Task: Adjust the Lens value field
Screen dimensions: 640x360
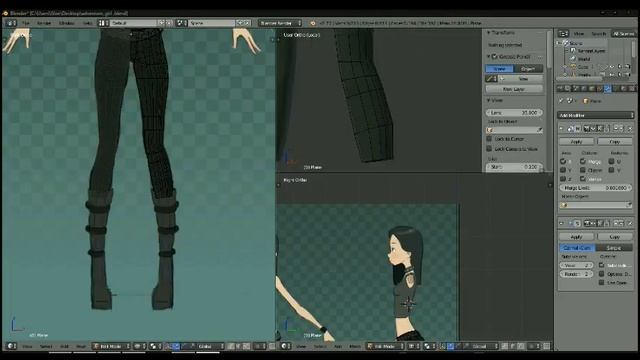Action: pos(514,112)
